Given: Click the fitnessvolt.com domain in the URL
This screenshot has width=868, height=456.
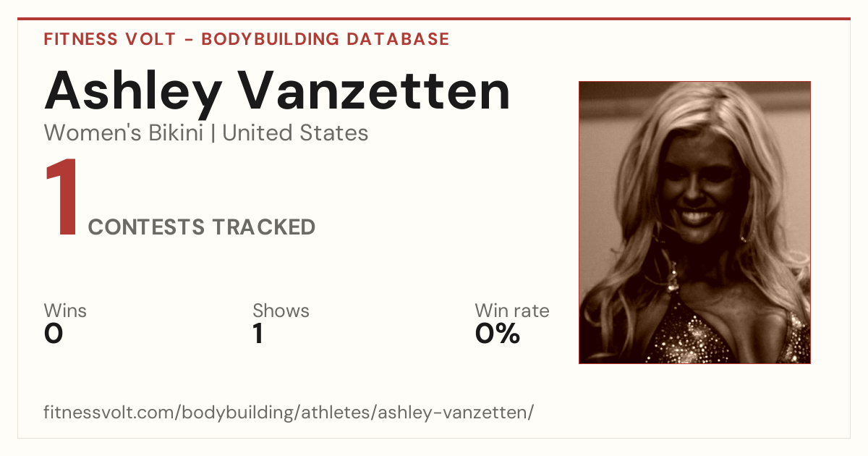Looking at the screenshot, I should coord(110,413).
